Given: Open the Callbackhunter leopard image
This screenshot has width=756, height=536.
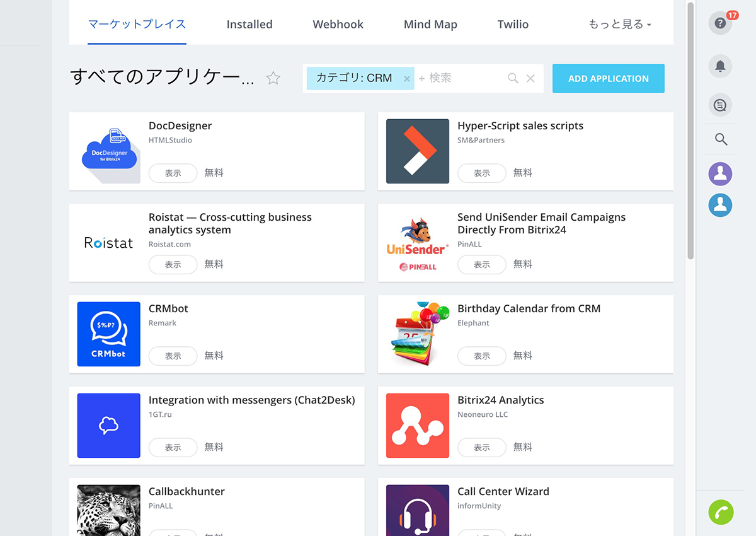Looking at the screenshot, I should click(109, 510).
